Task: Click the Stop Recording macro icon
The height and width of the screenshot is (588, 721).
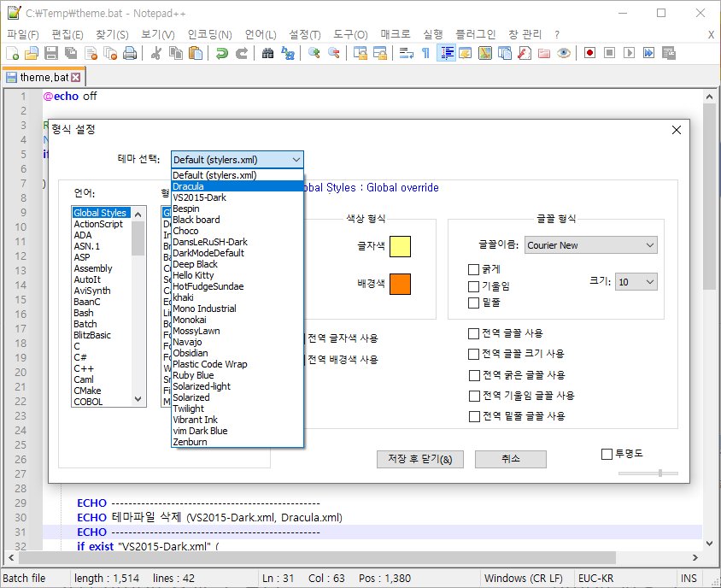Action: click(x=609, y=53)
